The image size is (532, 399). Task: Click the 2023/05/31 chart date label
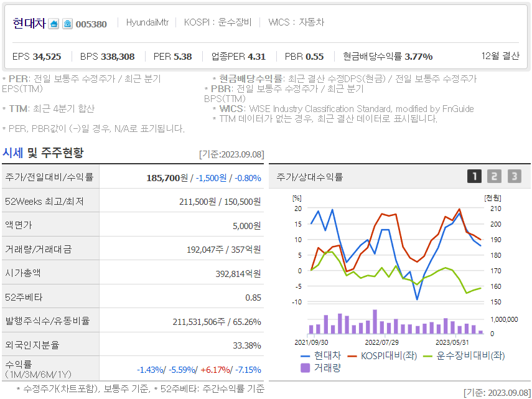[452, 342]
